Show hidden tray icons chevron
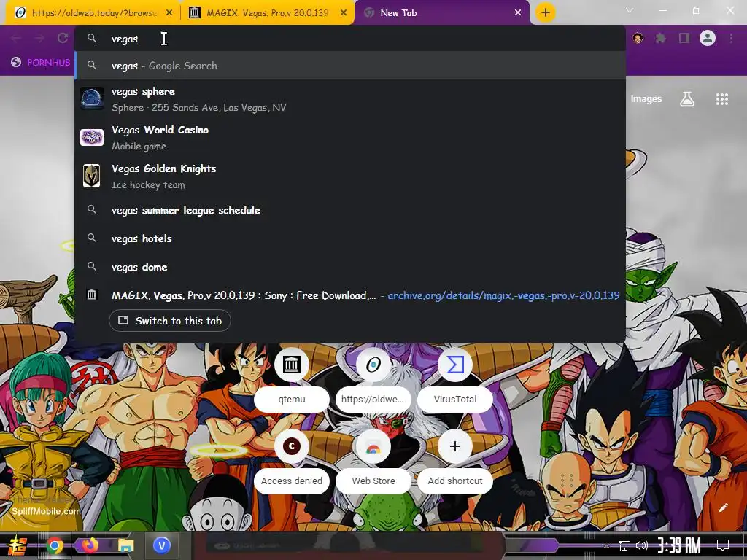Image resolution: width=747 pixels, height=560 pixels. [x=606, y=545]
